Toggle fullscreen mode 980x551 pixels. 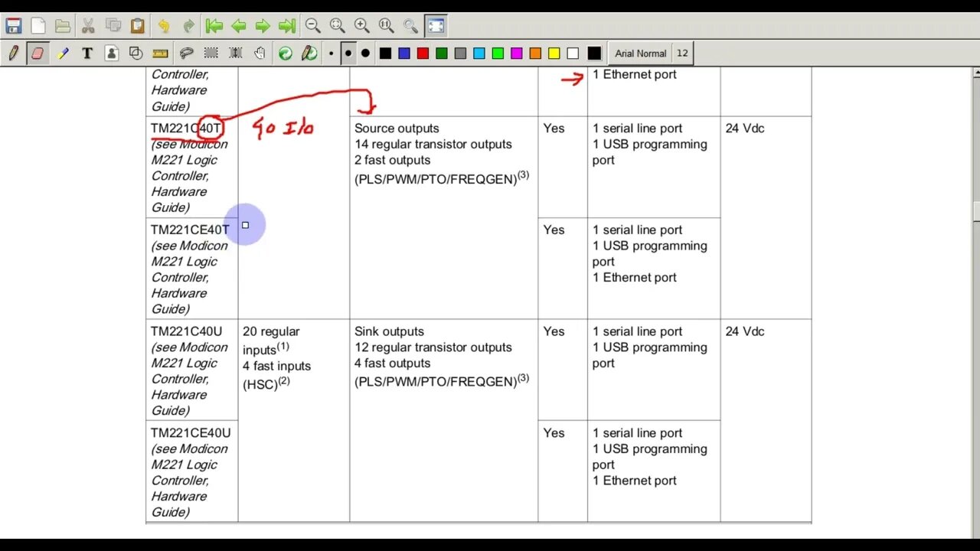click(436, 26)
